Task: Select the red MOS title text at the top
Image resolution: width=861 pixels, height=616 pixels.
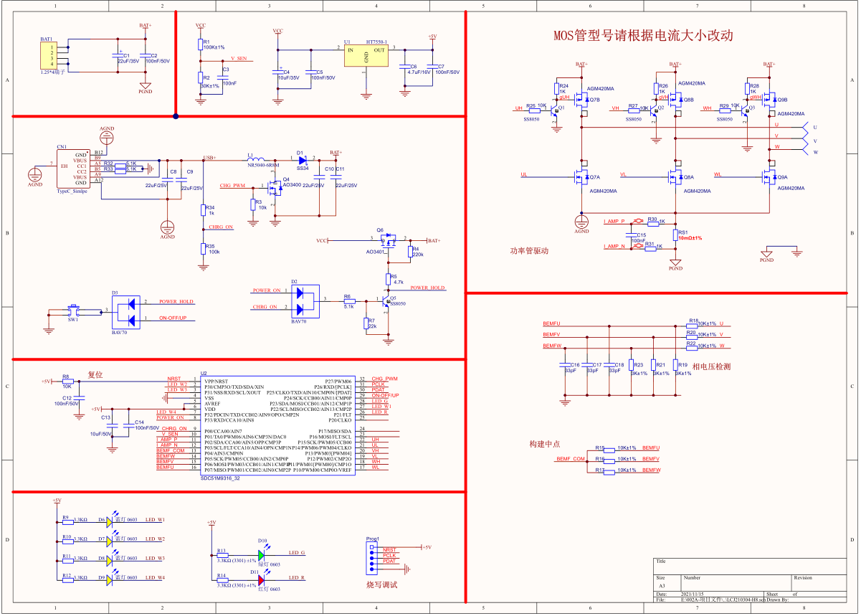Action: pyautogui.click(x=642, y=37)
